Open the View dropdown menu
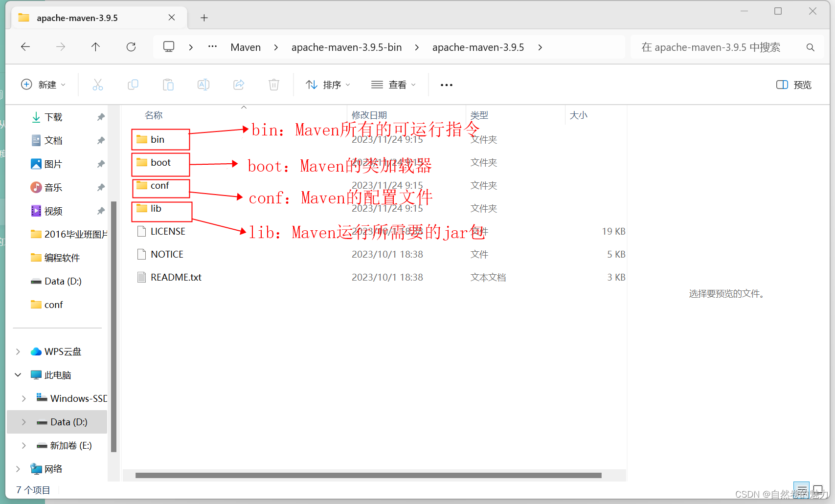The height and width of the screenshot is (504, 835). pos(393,85)
